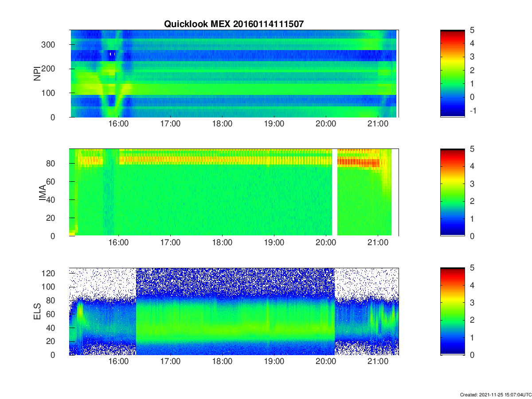The height and width of the screenshot is (399, 532).
Task: Click the title 'Quicklook MEX 20160114111507'
Action: (234, 24)
